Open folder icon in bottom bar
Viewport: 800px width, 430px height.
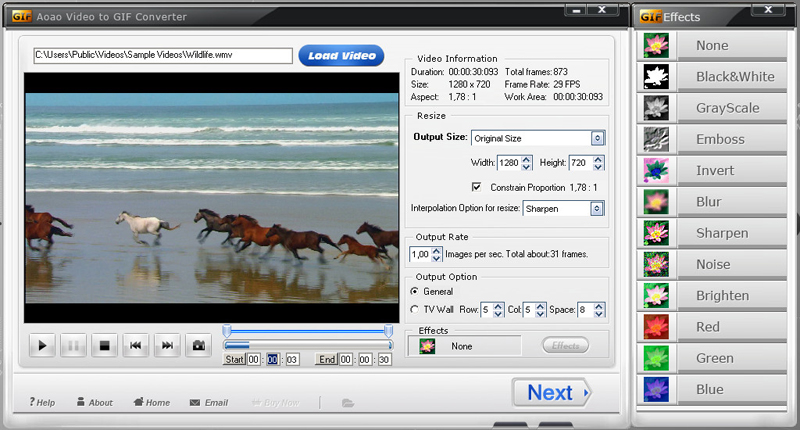click(348, 403)
